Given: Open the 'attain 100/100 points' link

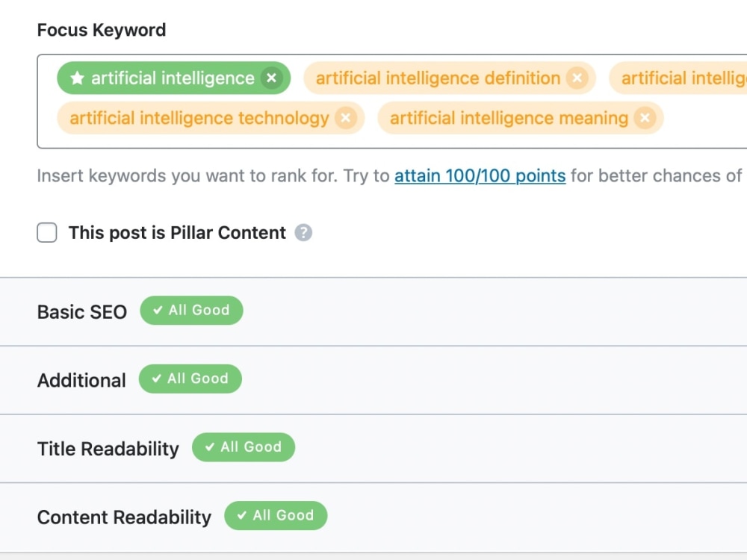Looking at the screenshot, I should coord(480,175).
